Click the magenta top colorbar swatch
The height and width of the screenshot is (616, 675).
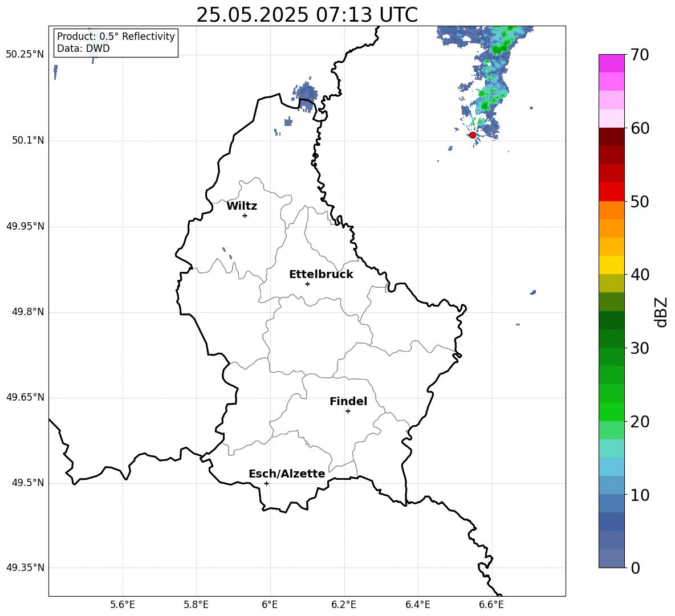[612, 63]
